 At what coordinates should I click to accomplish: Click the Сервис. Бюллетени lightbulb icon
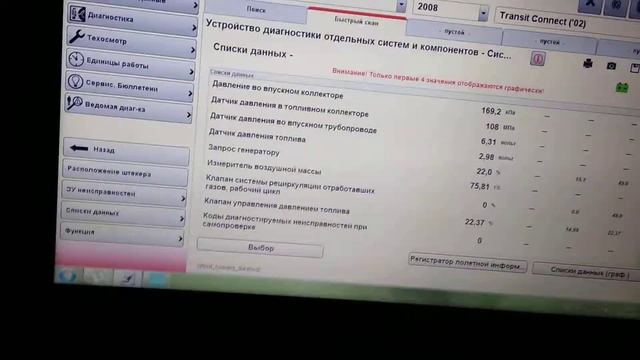(75, 81)
